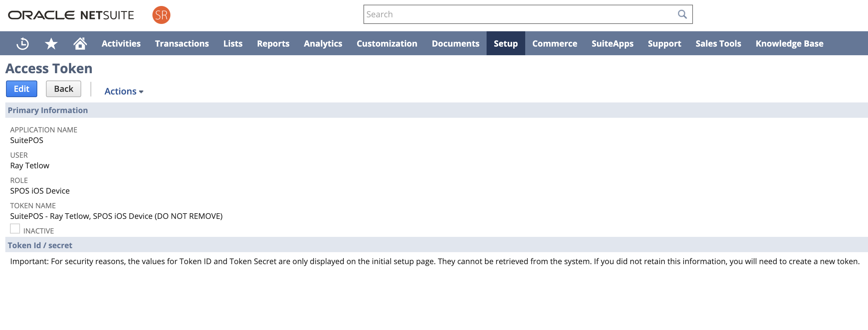The image size is (868, 330).
Task: Open the Commerce menu
Action: coord(554,44)
